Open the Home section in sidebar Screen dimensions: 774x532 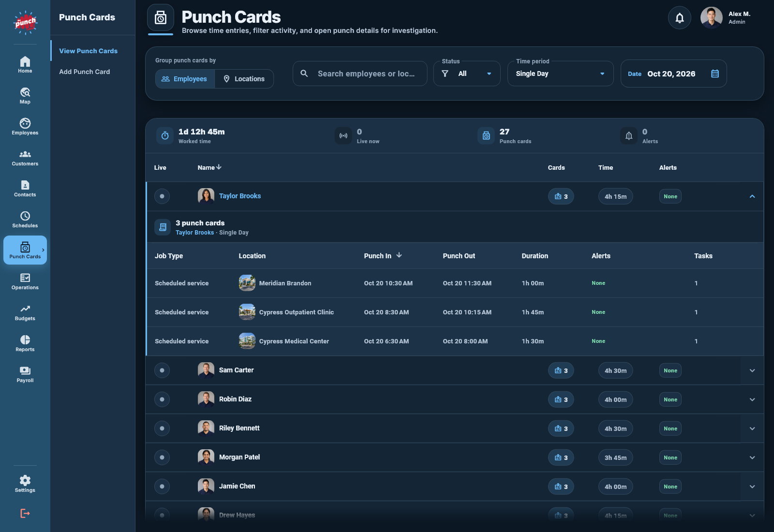point(25,65)
